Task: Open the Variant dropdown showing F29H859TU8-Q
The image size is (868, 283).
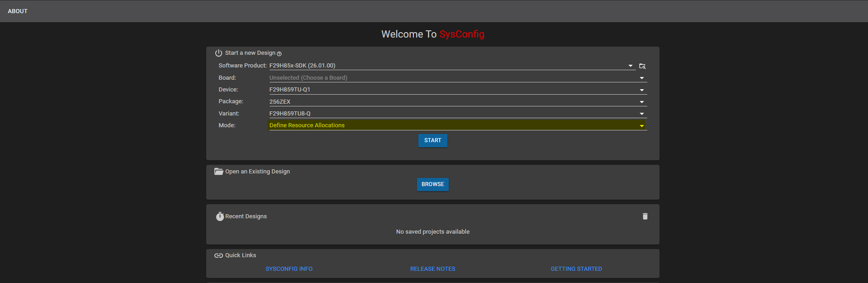Action: (458, 114)
